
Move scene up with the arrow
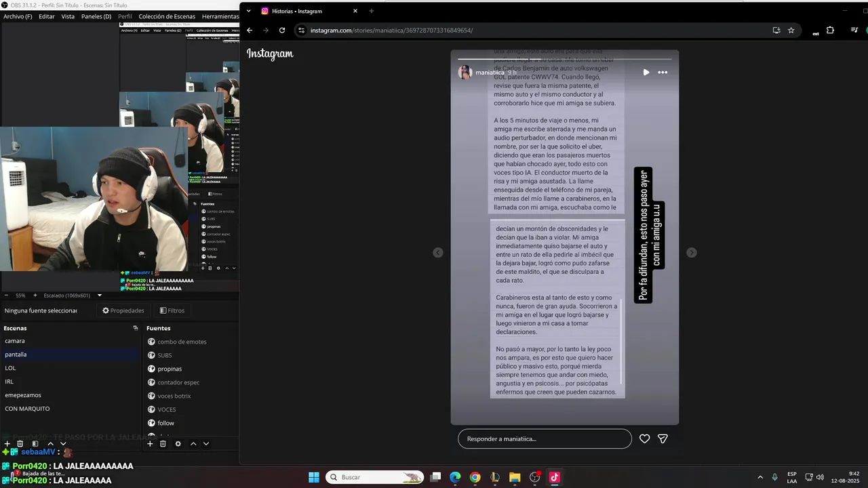(x=50, y=444)
